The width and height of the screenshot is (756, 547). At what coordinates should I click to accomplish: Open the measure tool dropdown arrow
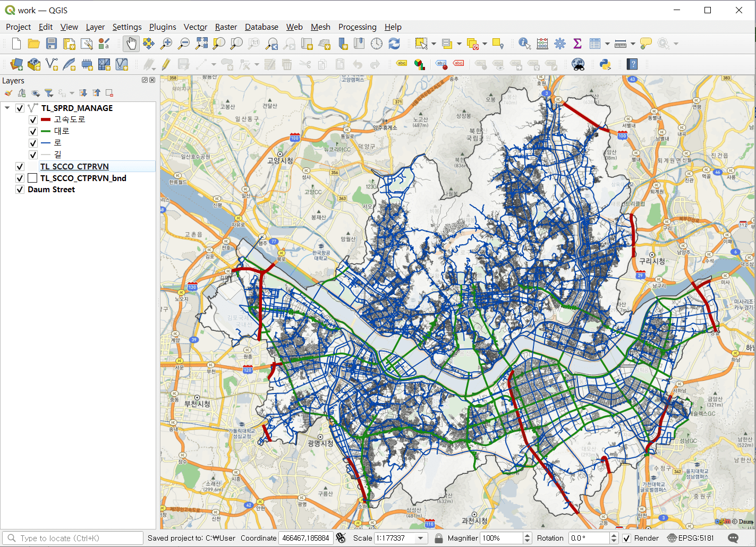[x=633, y=44]
